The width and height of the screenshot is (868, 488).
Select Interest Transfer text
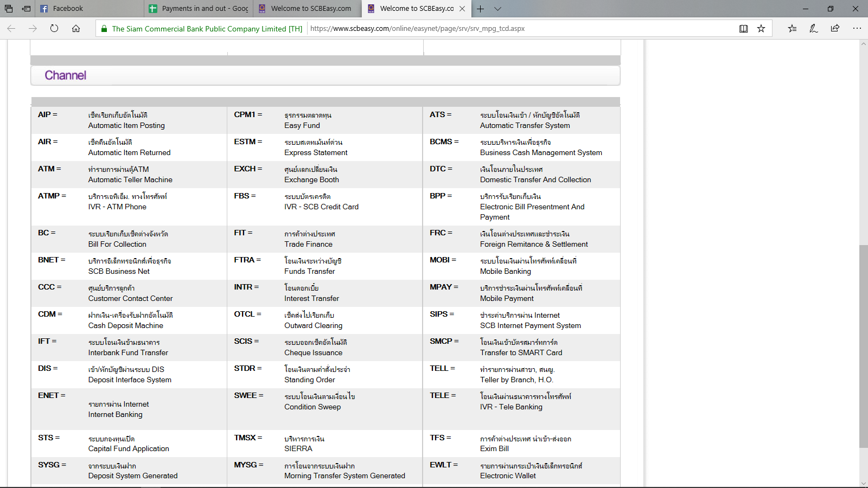(x=311, y=298)
